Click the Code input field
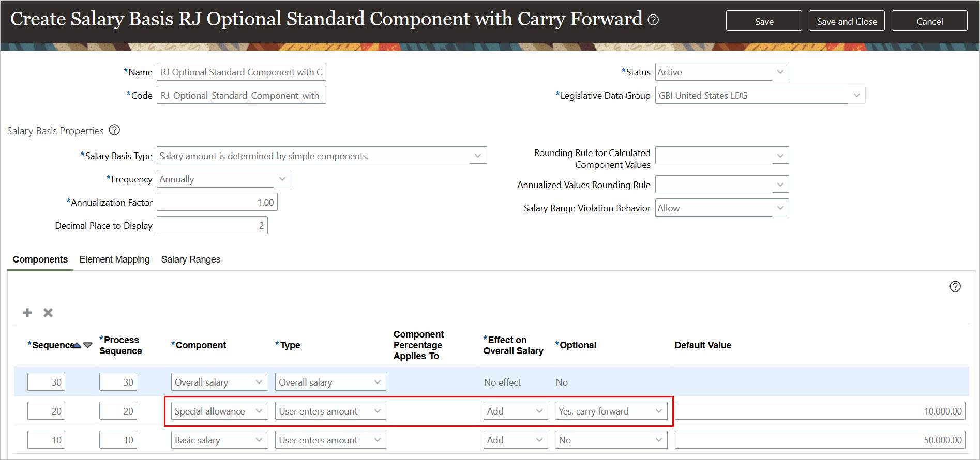The height and width of the screenshot is (460, 980). 242,95
